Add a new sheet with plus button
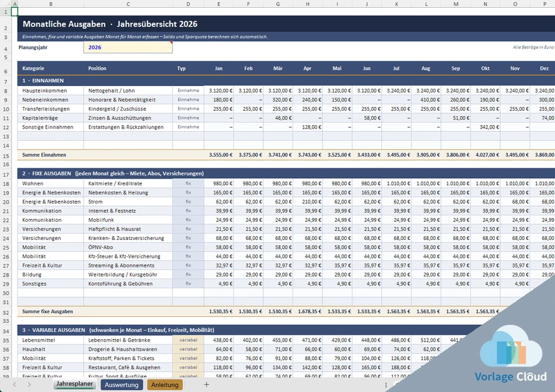The height and width of the screenshot is (392, 555). [207, 385]
